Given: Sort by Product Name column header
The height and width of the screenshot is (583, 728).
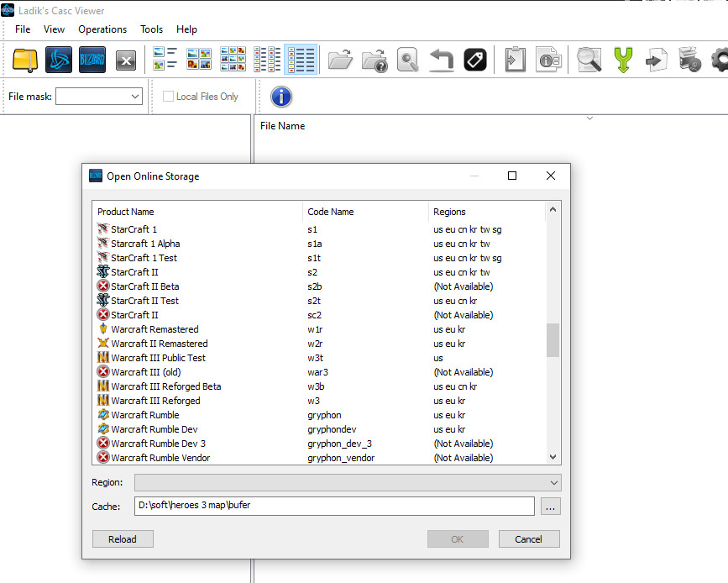Looking at the screenshot, I should click(x=198, y=212).
